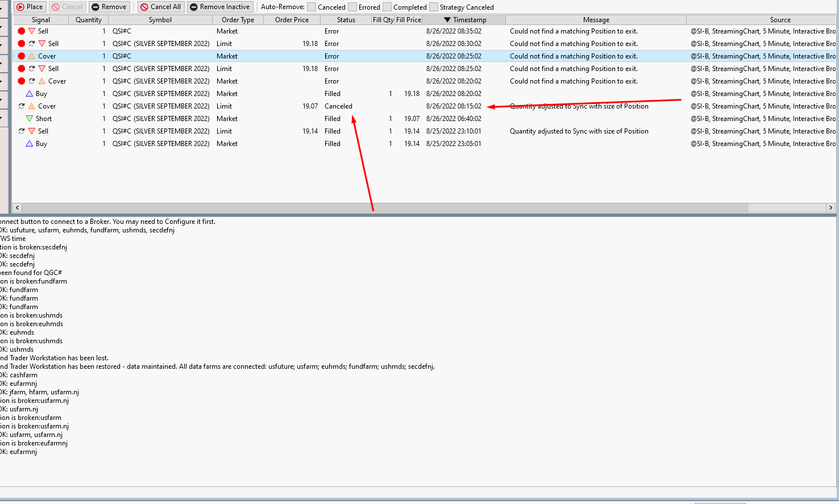Click the red error icon on the top Sell row

click(x=22, y=31)
